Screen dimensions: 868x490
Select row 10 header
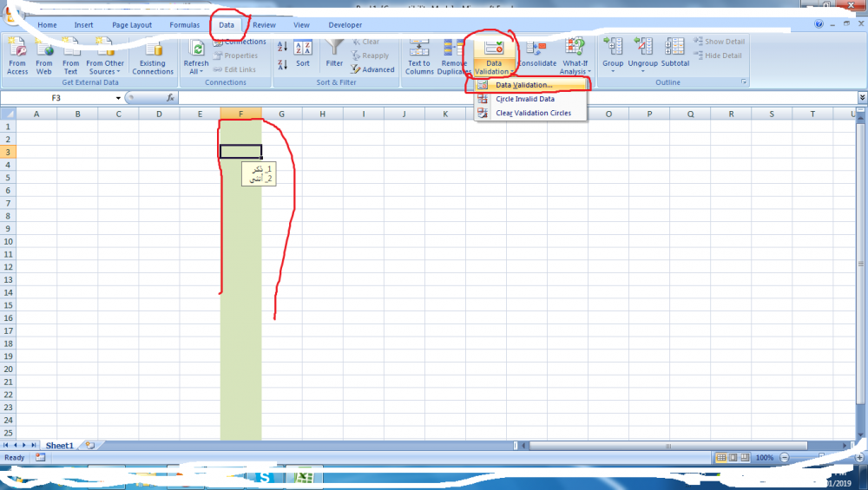tap(8, 242)
